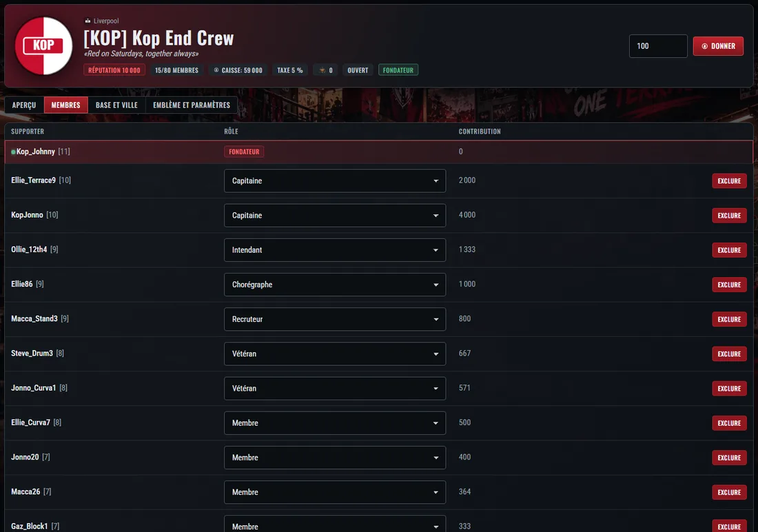Screen dimensions: 758x532
Task: Click the green Fondateur badge in the header
Action: [398, 70]
